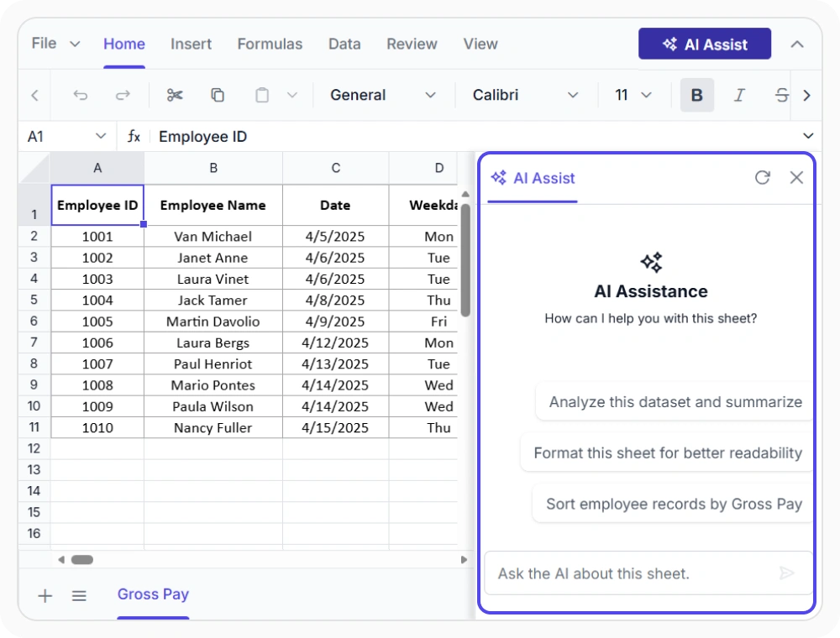This screenshot has width=840, height=638.
Task: Open the sheet list menu icon
Action: pos(79,596)
